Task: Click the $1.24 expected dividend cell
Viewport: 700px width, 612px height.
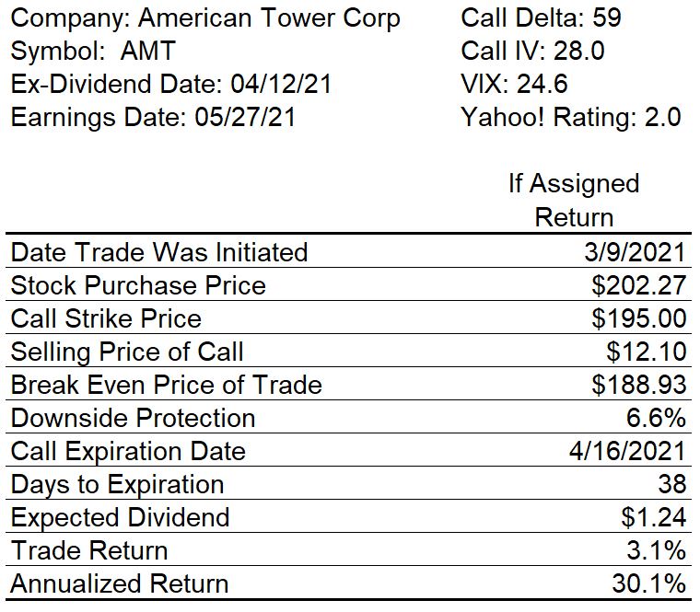Action: pyautogui.click(x=654, y=517)
